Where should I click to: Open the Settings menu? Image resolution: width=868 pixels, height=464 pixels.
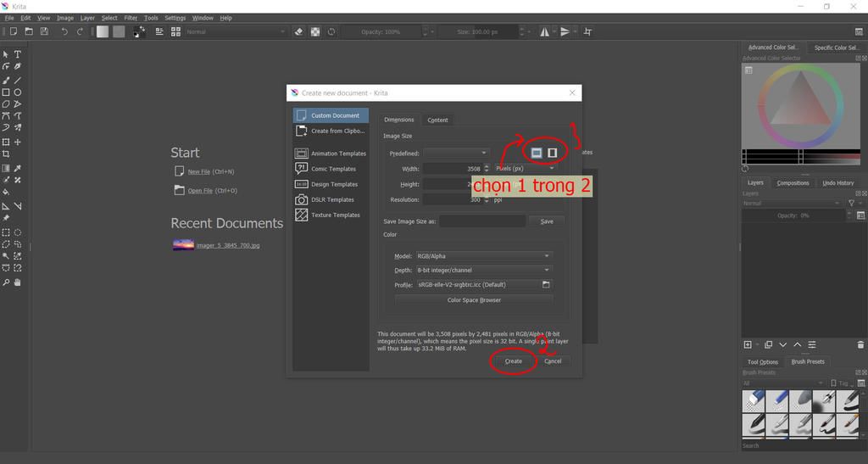coord(175,18)
